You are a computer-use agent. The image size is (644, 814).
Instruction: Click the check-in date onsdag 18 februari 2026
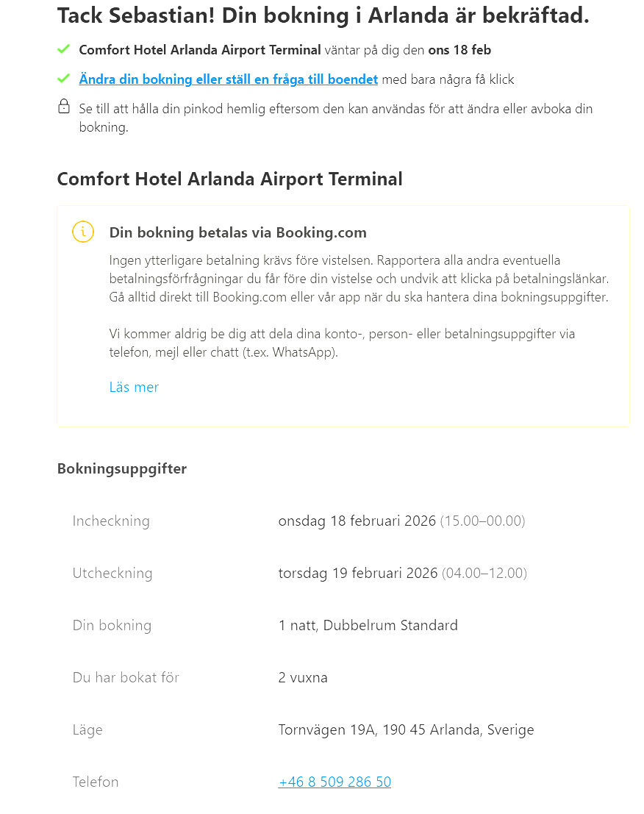pyautogui.click(x=357, y=521)
